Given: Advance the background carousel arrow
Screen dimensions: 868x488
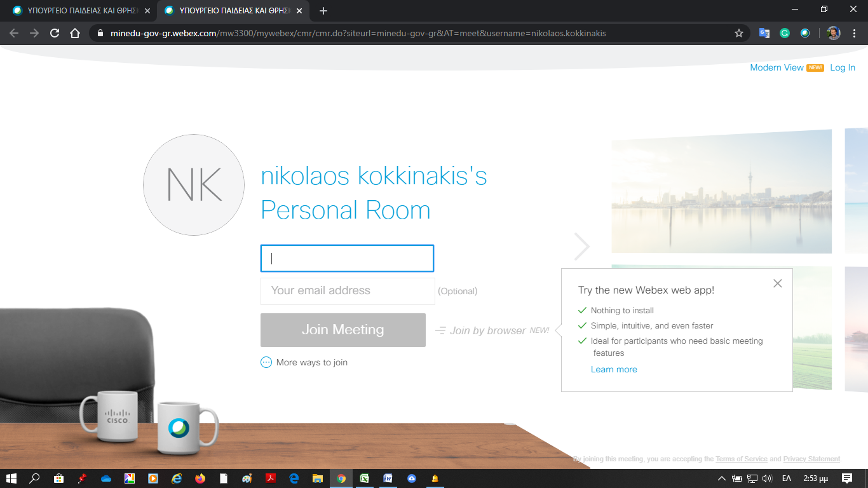Looking at the screenshot, I should click(581, 247).
